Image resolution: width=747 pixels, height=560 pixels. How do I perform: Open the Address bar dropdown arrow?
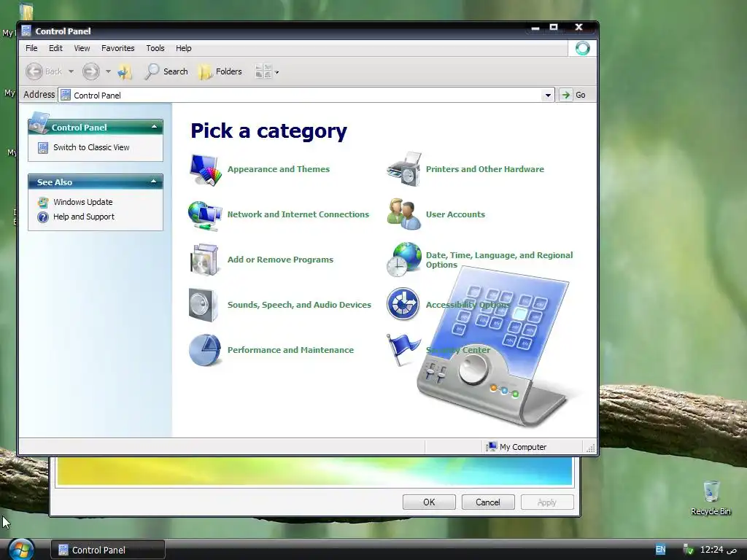point(548,96)
